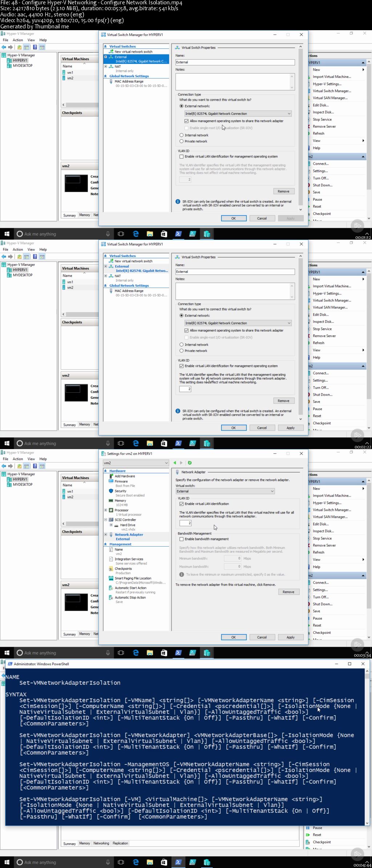
Task: Select the Security shield item in vm2 settings
Action: [126, 493]
